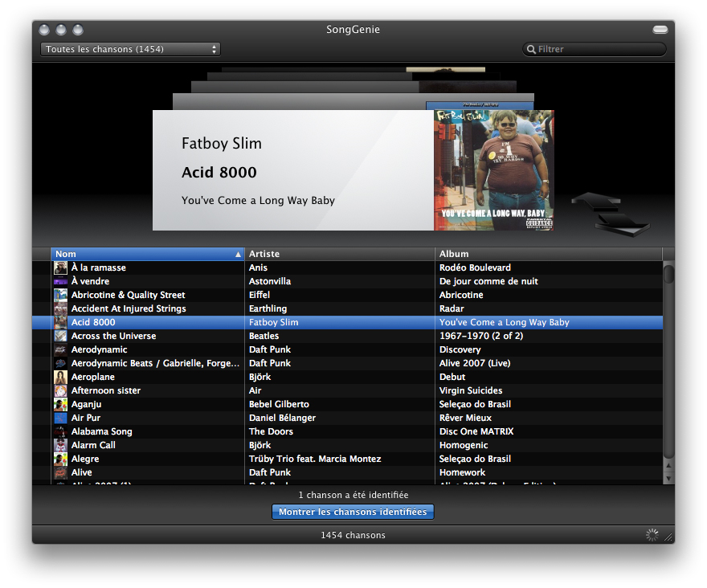
Task: Click the cover icon beside Aerodynamic Beats / Gabrielle
Action: click(x=60, y=363)
